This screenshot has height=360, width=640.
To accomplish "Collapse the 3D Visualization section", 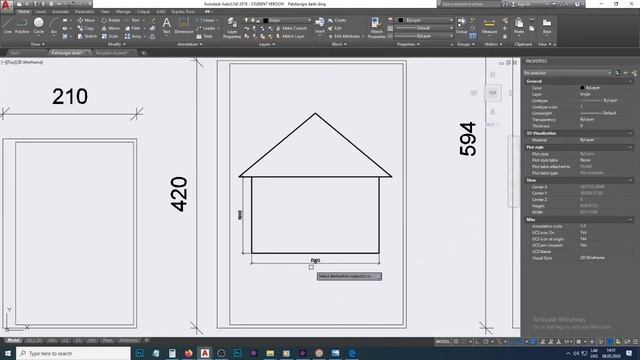I will [x=630, y=133].
